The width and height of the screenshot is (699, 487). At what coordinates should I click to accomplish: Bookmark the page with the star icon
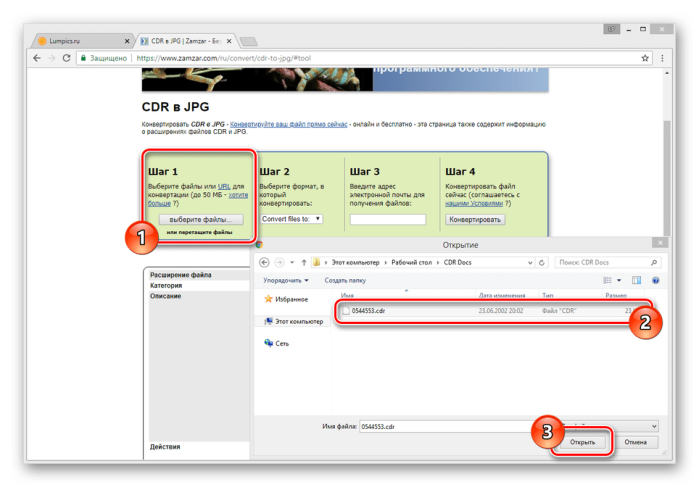pos(645,58)
